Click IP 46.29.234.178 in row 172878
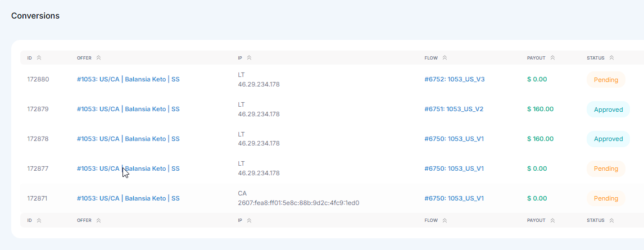The height and width of the screenshot is (250, 644). pos(258,144)
